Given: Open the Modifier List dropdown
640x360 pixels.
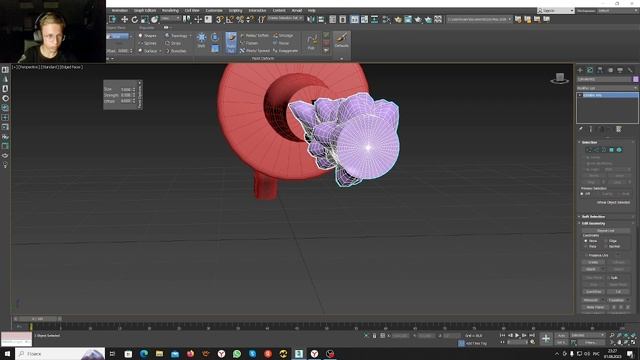Looking at the screenshot, I should point(607,88).
